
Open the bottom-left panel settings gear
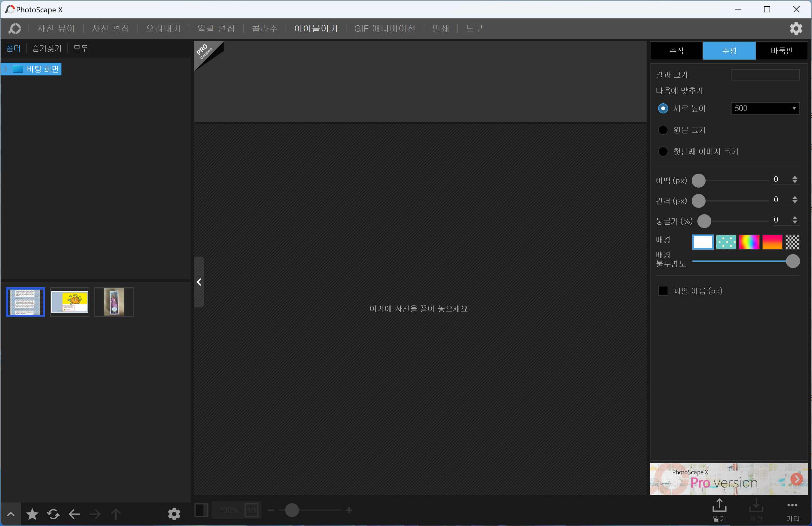click(x=174, y=514)
